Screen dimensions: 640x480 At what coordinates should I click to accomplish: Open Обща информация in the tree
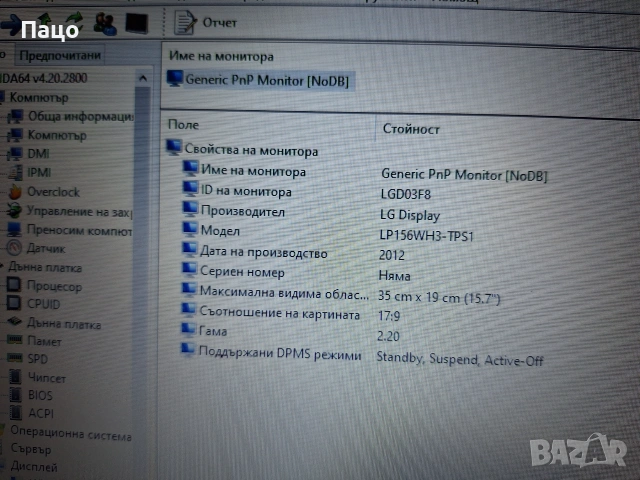(71, 116)
